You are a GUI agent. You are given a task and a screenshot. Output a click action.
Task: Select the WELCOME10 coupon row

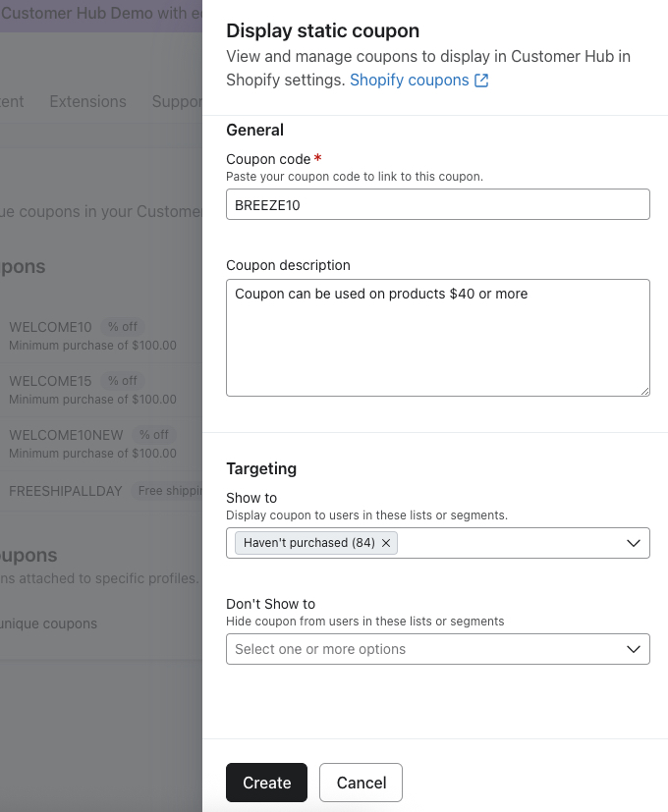pyautogui.click(x=50, y=327)
